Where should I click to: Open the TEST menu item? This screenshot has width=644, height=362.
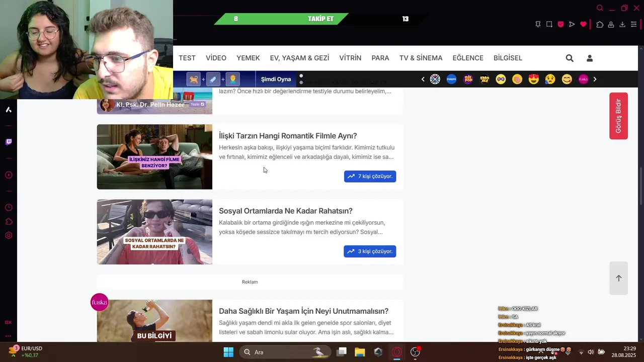pos(187,58)
